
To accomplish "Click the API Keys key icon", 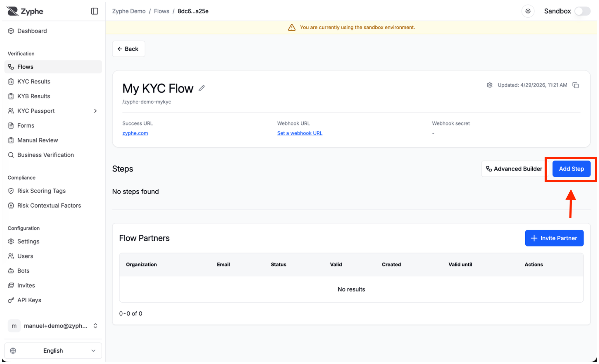I will coord(11,300).
